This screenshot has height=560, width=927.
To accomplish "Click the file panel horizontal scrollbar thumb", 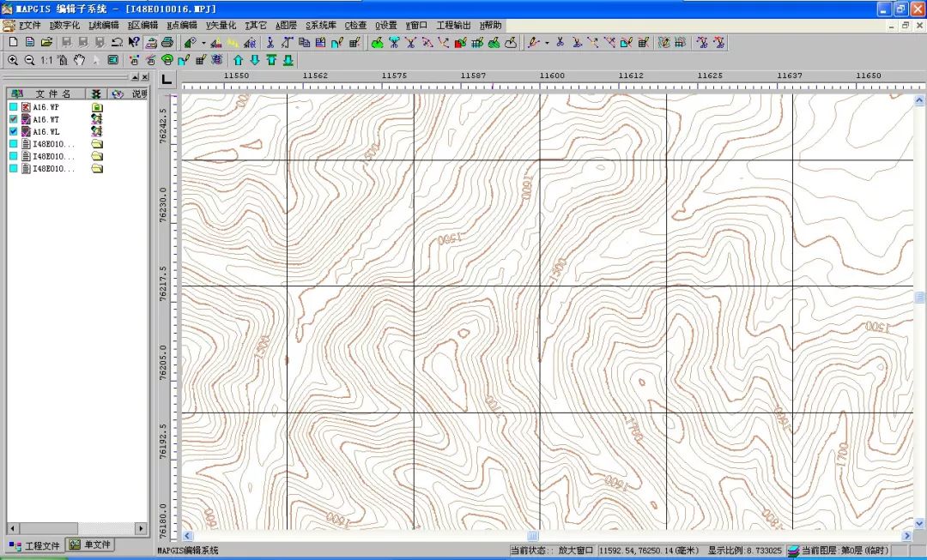I will coord(48,528).
